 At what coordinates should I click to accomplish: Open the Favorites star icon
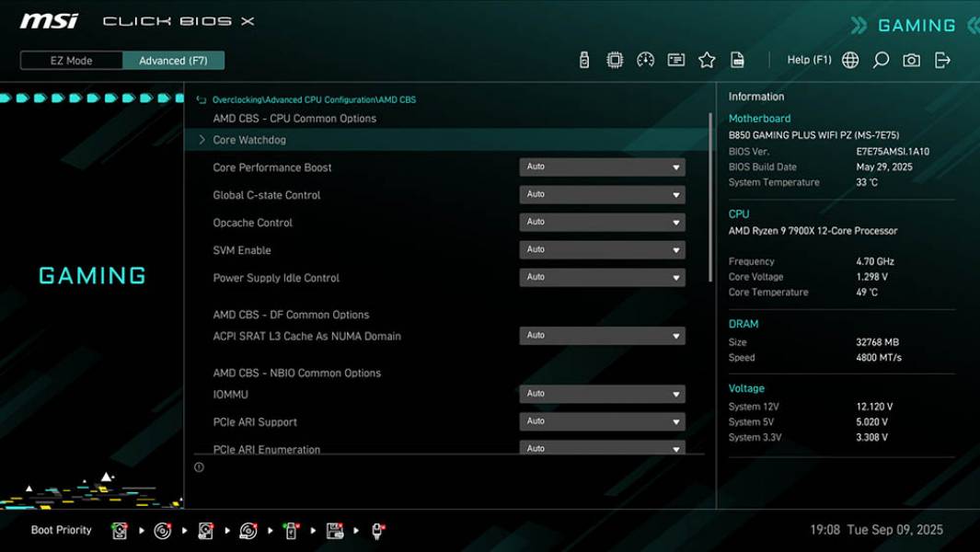[x=707, y=59]
